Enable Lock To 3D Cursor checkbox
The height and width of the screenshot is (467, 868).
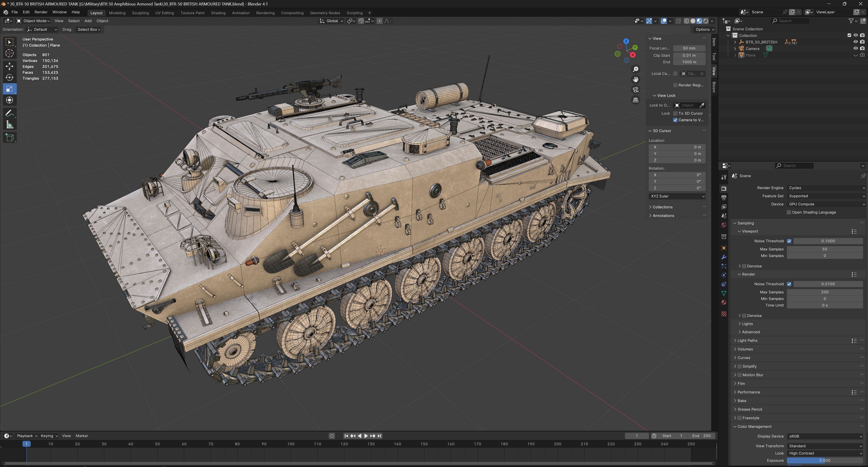click(x=675, y=113)
